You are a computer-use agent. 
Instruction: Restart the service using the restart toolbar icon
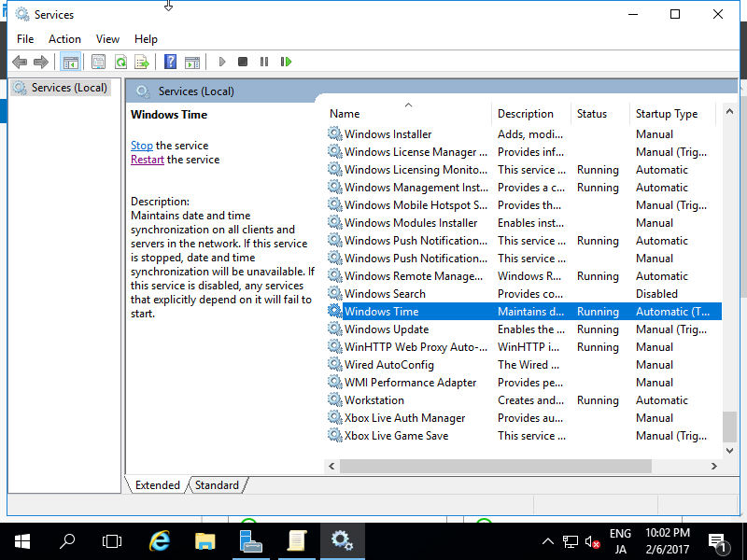click(x=286, y=62)
